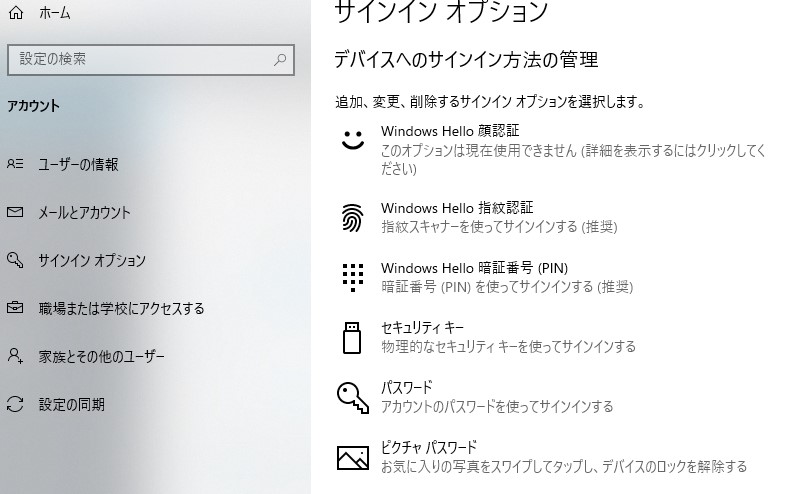Click アカウント section heading
The width and height of the screenshot is (799, 494).
33,106
